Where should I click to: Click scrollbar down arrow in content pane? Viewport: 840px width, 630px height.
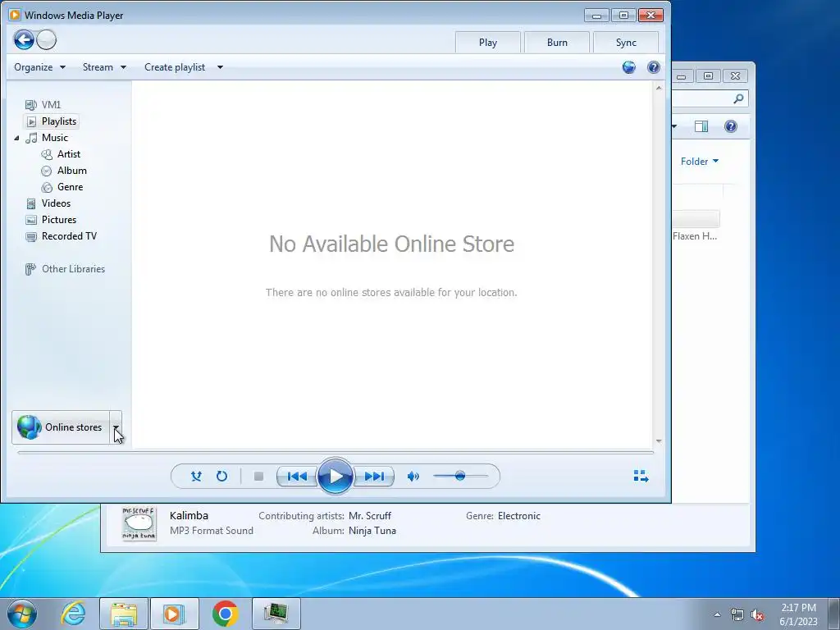pyautogui.click(x=659, y=441)
